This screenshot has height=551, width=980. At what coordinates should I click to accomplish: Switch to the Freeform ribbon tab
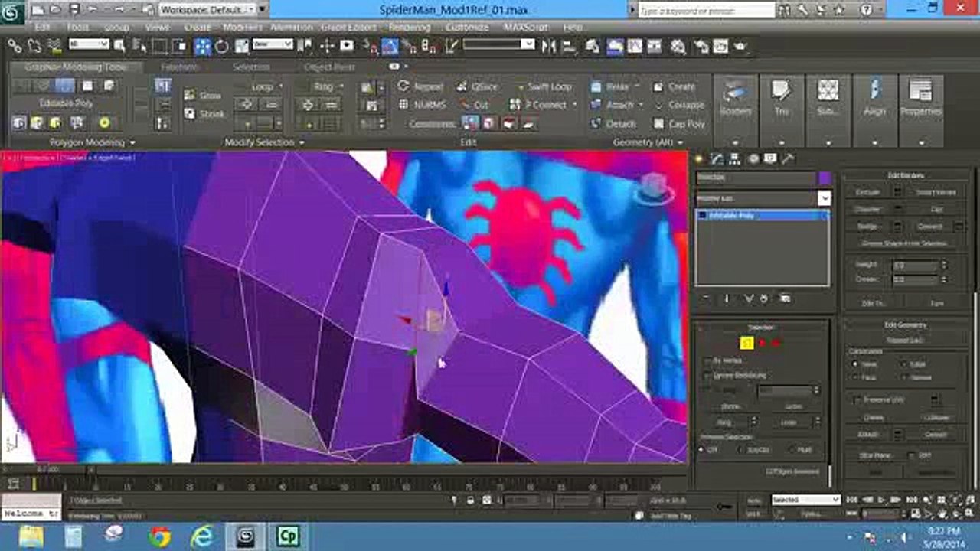coord(180,67)
